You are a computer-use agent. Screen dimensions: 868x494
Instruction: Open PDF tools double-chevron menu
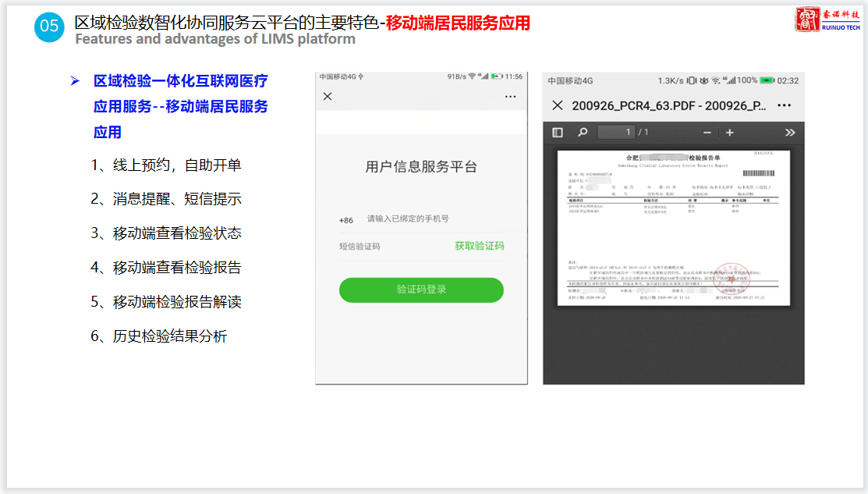click(789, 133)
